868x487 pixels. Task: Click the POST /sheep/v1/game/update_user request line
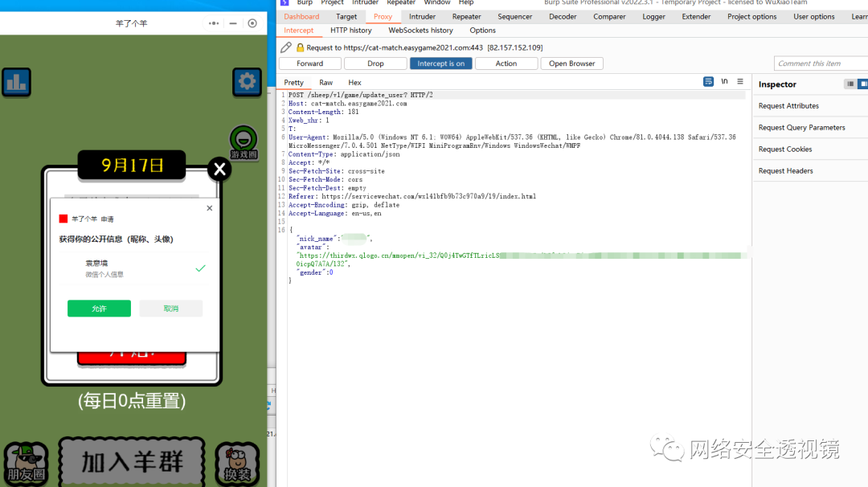coord(360,95)
